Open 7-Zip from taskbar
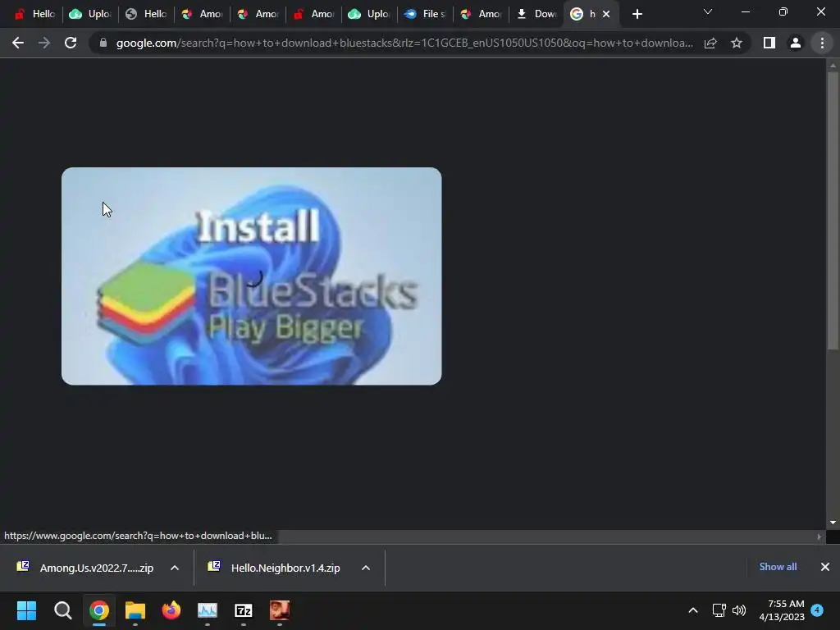Screen dimensions: 840x630 244,610
